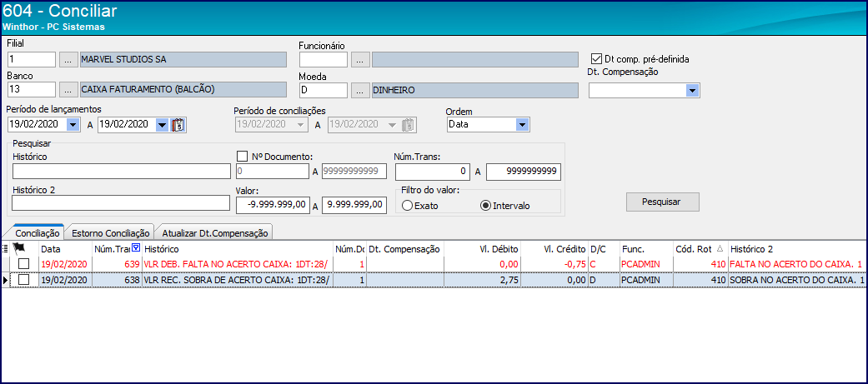Open the Atualizar Dt.Compensação tab
The height and width of the screenshot is (384, 868).
pyautogui.click(x=215, y=233)
